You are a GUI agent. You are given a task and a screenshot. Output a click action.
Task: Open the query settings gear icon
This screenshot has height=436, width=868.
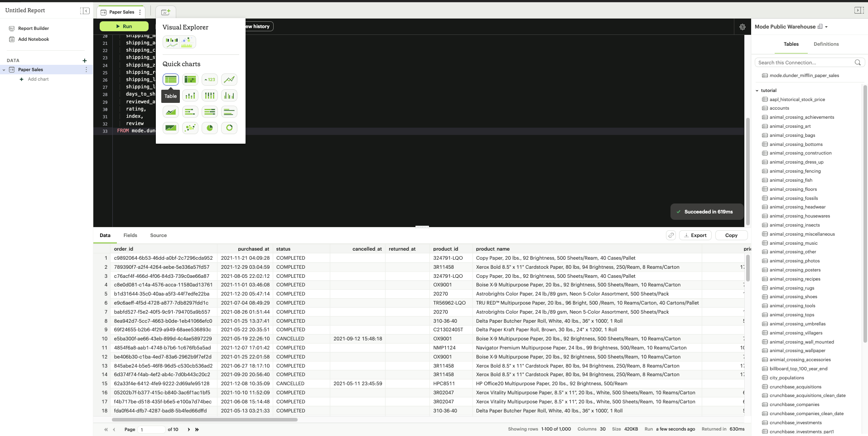(x=742, y=27)
